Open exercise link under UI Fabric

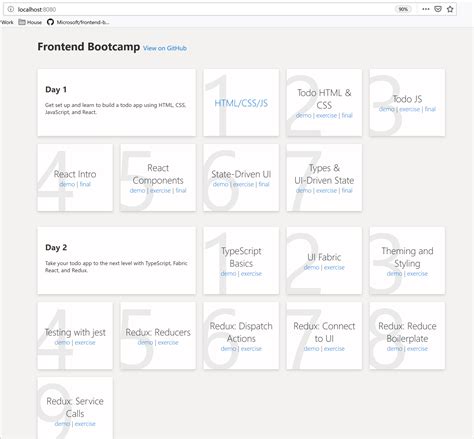(x=334, y=267)
